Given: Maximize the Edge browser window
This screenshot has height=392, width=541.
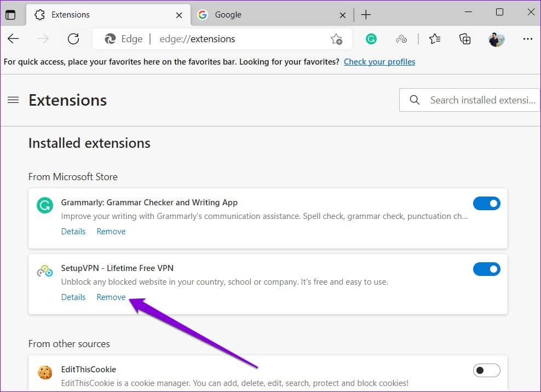Looking at the screenshot, I should pos(499,12).
